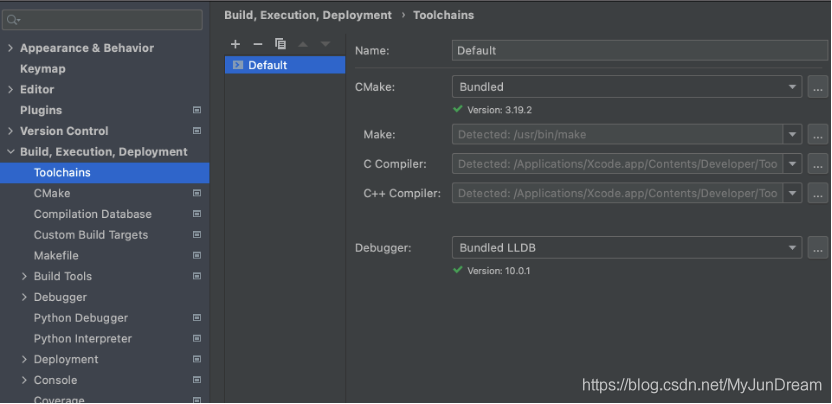Viewport: 832px width, 404px height.
Task: Click the browse button next to Make
Action: pos(818,135)
